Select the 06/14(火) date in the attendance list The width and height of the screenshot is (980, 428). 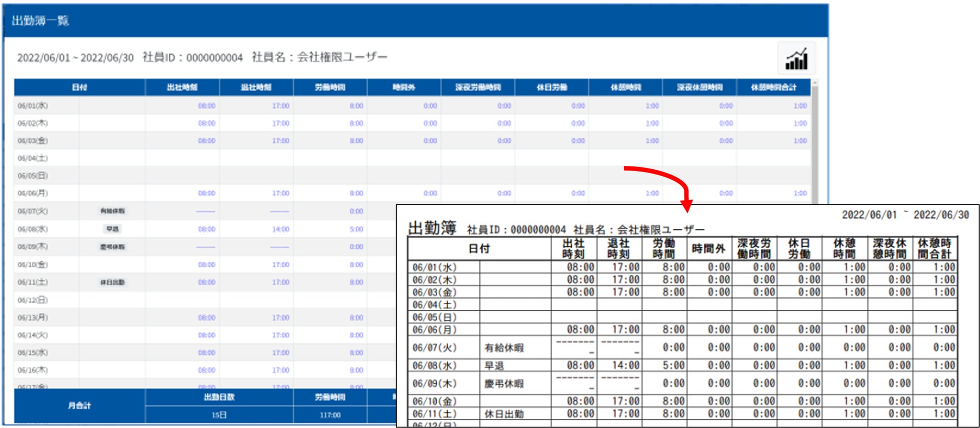33,335
